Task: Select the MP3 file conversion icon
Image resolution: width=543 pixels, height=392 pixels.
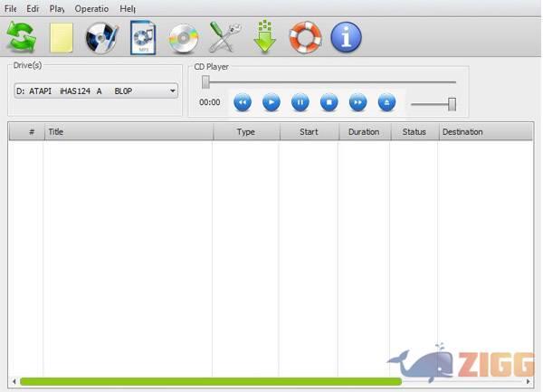Action: [x=143, y=37]
